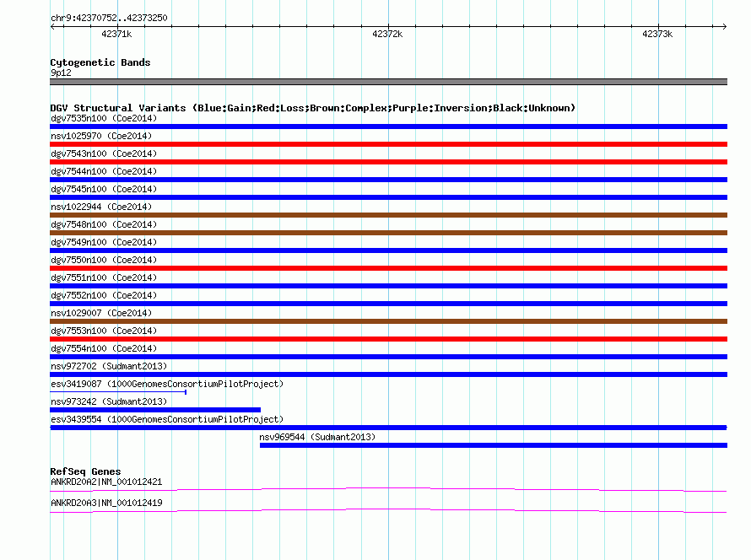Click the chr9:42370752..42373250 coordinates label

pos(109,18)
